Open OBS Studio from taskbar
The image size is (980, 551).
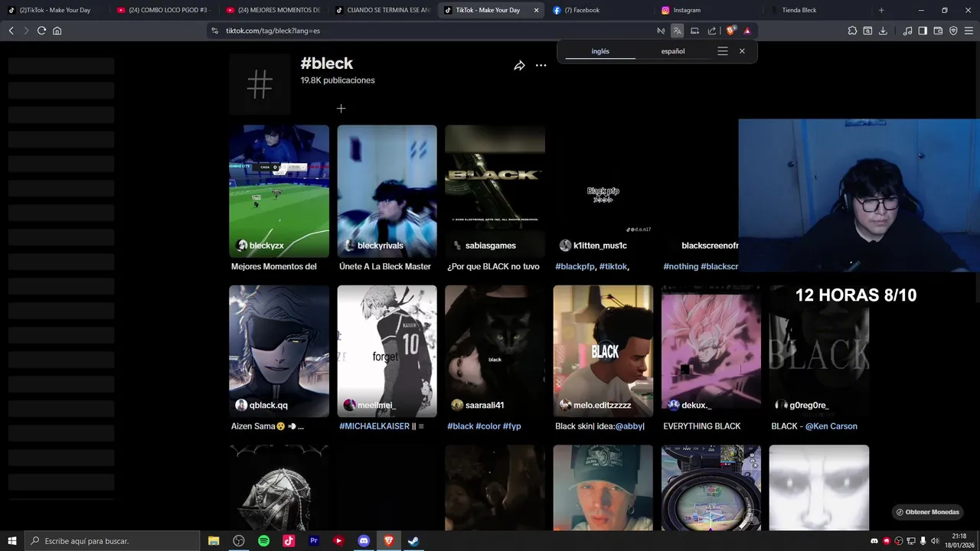(x=239, y=541)
